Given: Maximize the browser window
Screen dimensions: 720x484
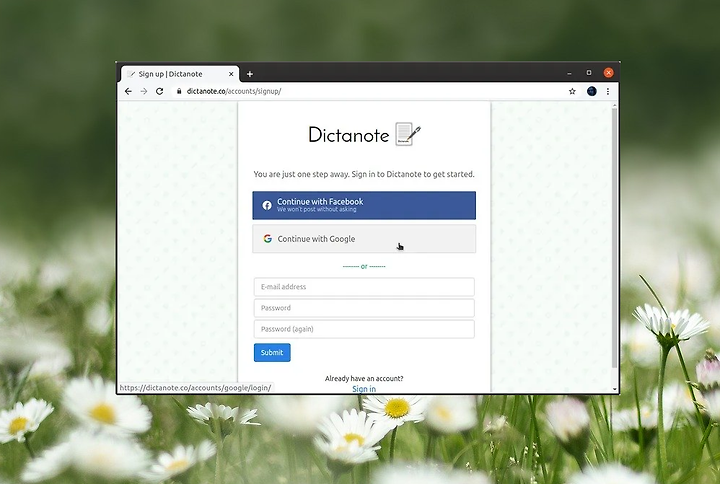Looking at the screenshot, I should click(x=589, y=73).
